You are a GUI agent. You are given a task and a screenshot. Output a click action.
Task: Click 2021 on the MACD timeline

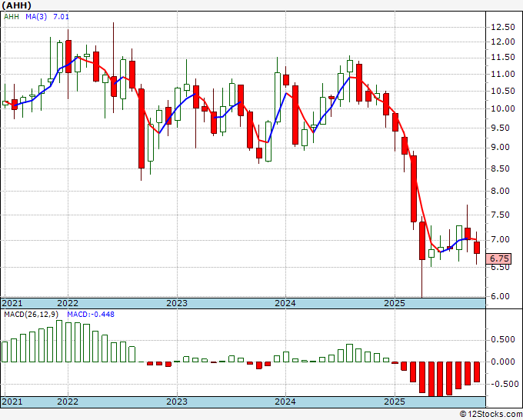tap(12, 402)
